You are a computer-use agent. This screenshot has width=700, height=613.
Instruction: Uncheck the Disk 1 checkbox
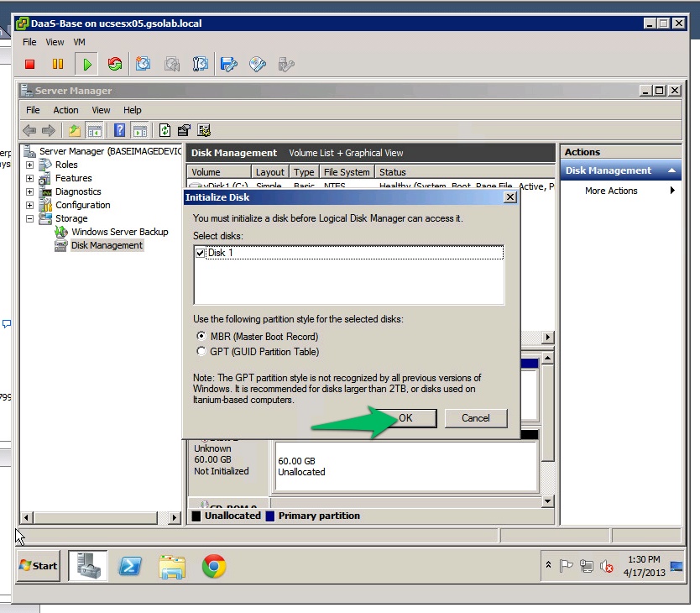point(200,253)
